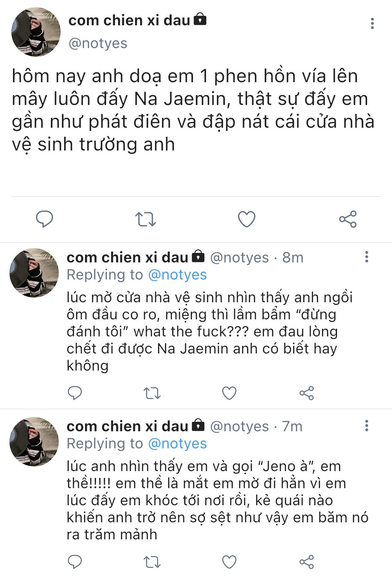
Task: Like the 7m reply tweet
Action: [x=229, y=562]
